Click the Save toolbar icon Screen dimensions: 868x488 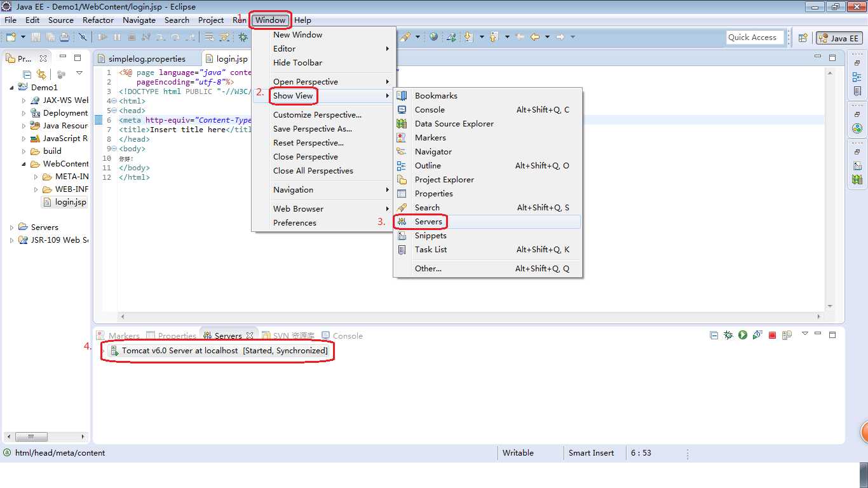[x=36, y=37]
